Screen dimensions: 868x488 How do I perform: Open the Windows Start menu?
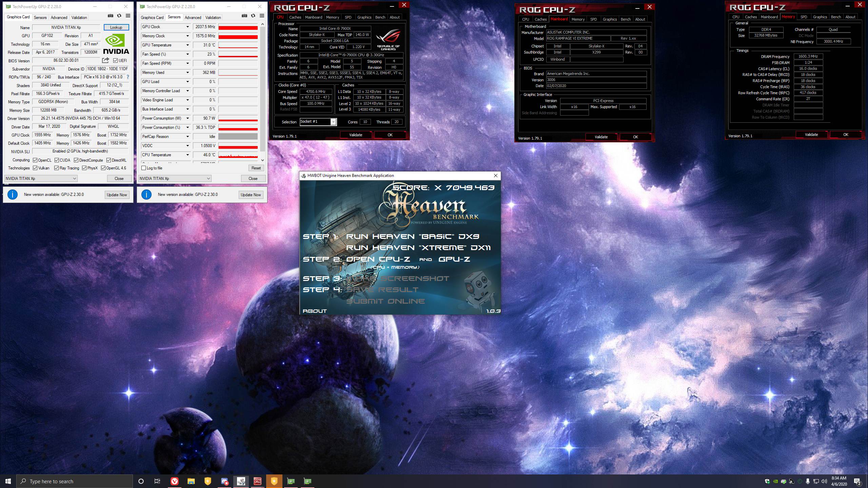(8, 481)
